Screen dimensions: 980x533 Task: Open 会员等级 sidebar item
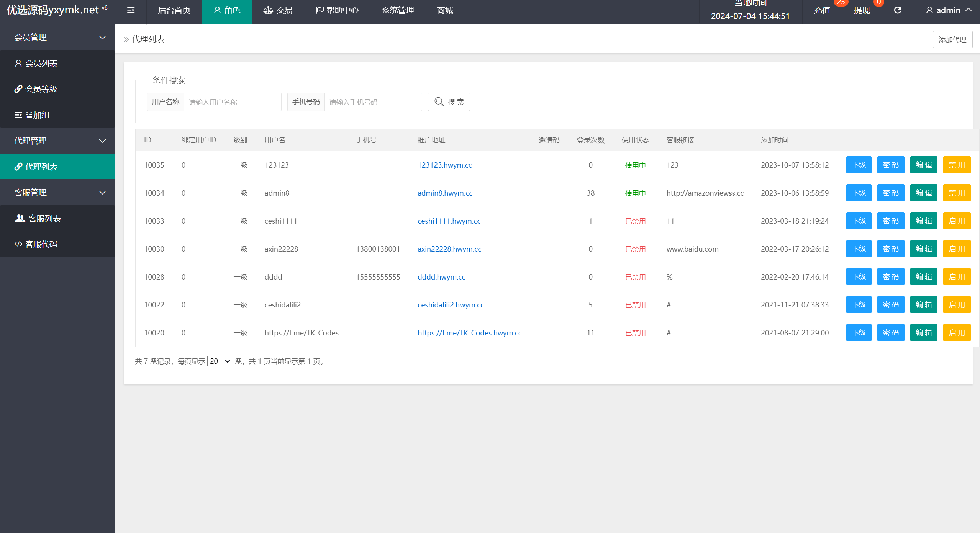point(41,89)
